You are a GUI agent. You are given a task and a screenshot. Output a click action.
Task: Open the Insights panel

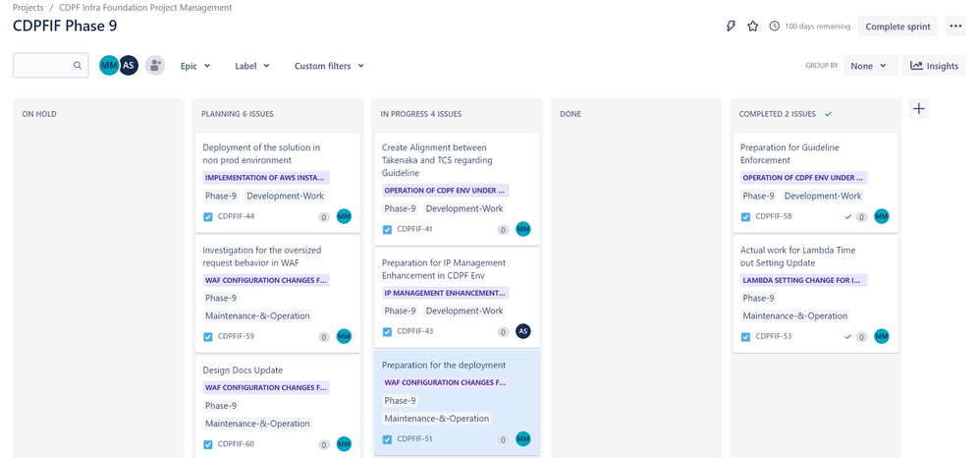point(934,66)
